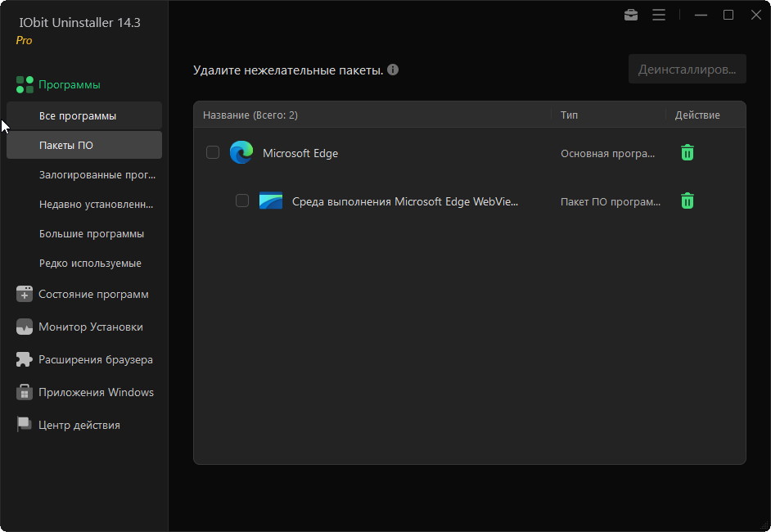Click the Пакет ПО программы type cell
The height and width of the screenshot is (532, 771).
[611, 201]
